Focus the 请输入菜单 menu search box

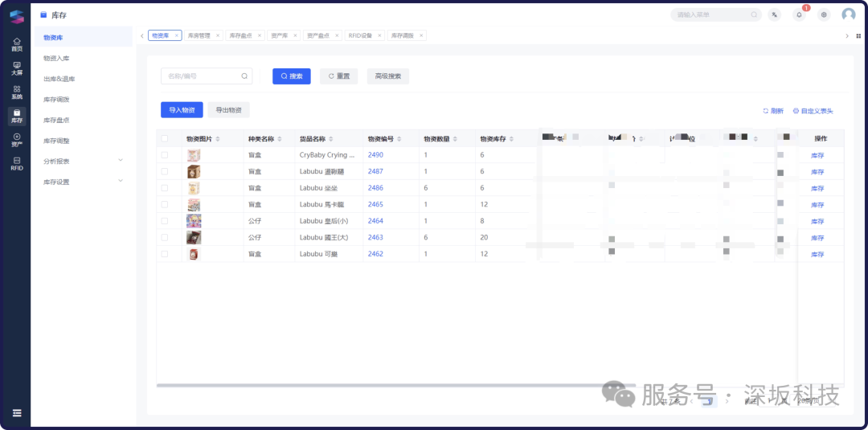[x=716, y=15]
